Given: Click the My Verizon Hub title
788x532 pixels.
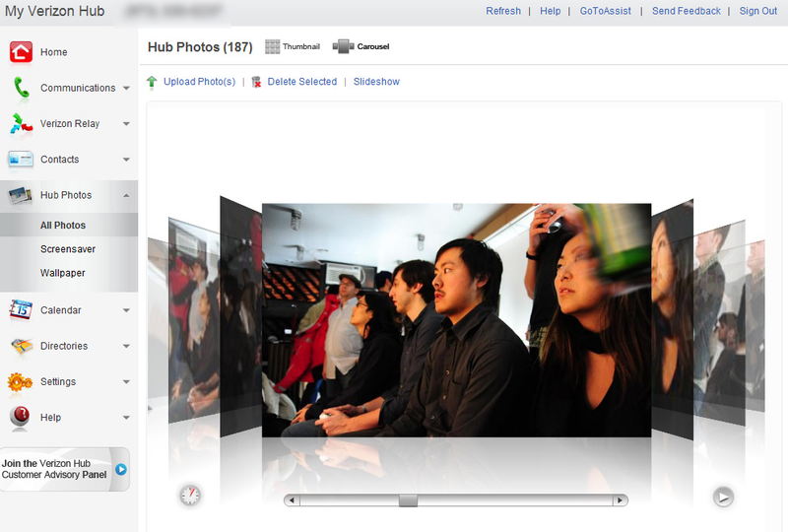Looking at the screenshot, I should coord(55,11).
